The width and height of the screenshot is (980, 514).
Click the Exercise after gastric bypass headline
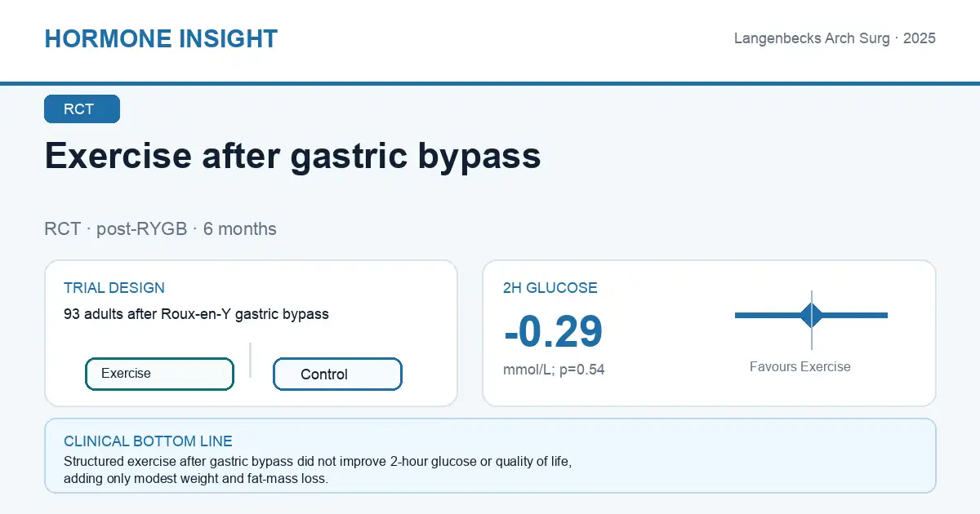292,155
